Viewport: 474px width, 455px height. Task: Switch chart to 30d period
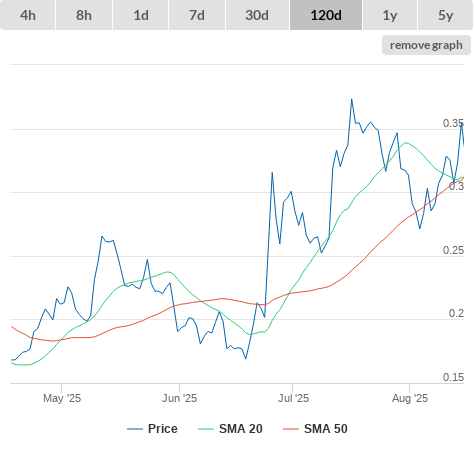coord(257,15)
